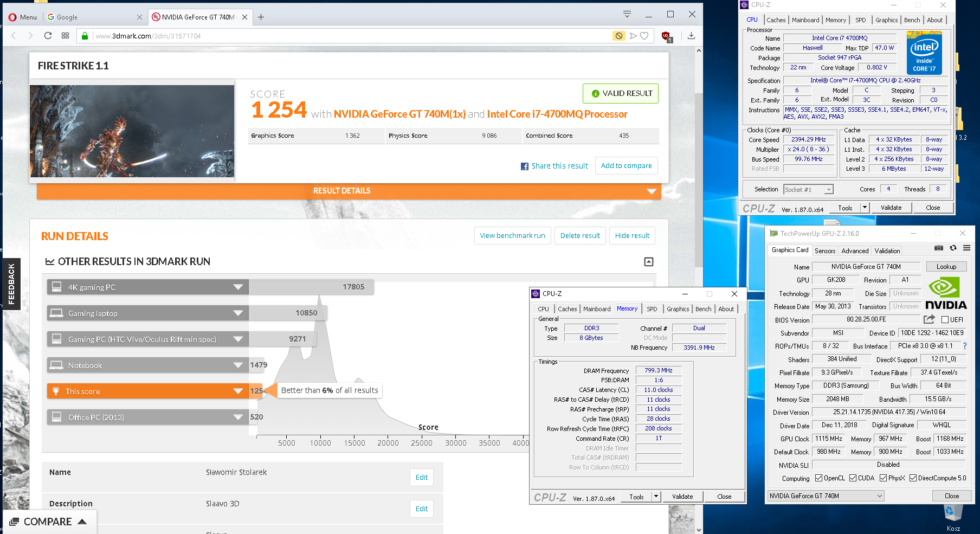980x534 pixels.
Task: Open GPU-Z hamburger menu
Action: pos(966,248)
